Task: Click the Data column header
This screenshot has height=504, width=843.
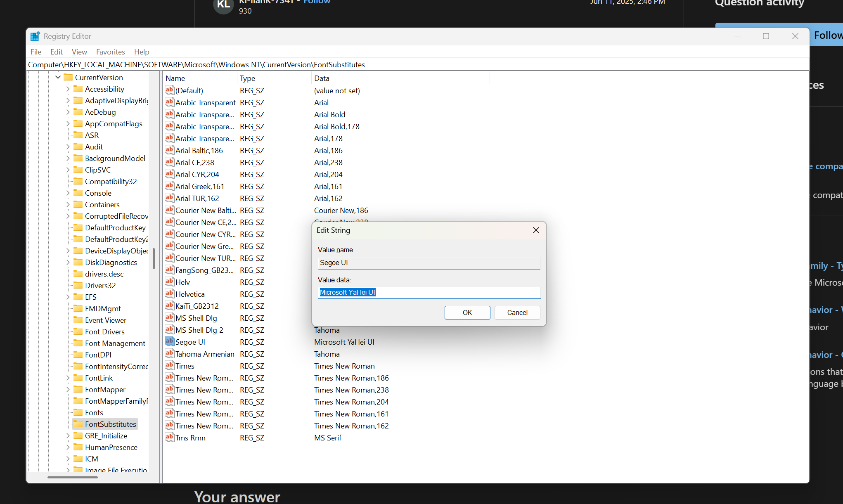Action: 400,78
